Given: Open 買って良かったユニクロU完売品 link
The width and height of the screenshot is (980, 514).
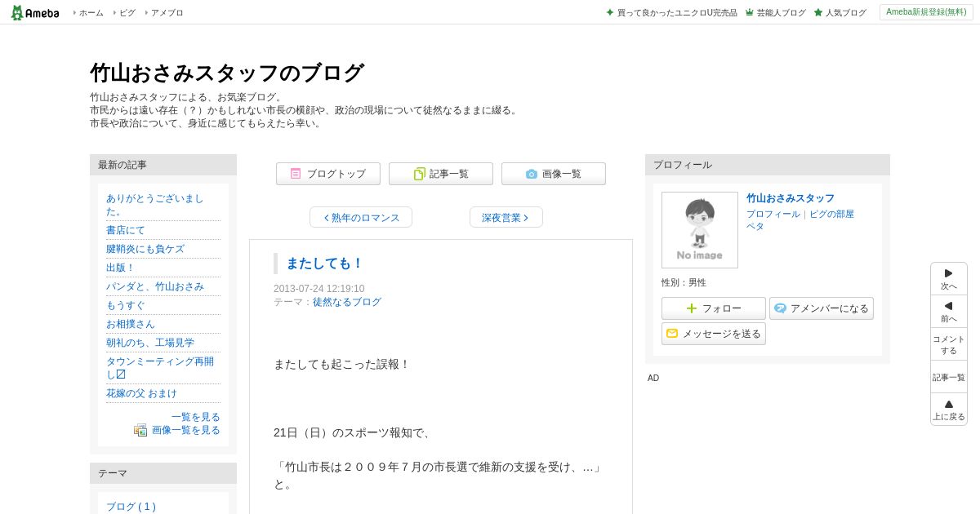Looking at the screenshot, I should 671,12.
